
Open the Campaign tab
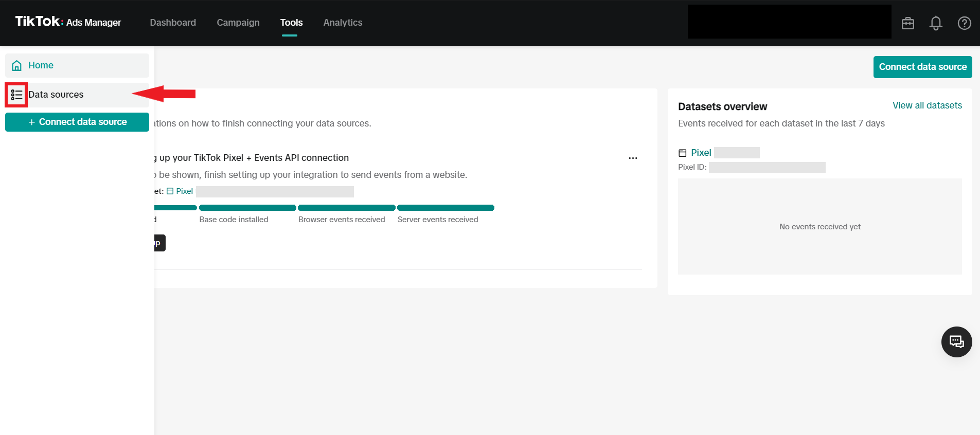238,23
